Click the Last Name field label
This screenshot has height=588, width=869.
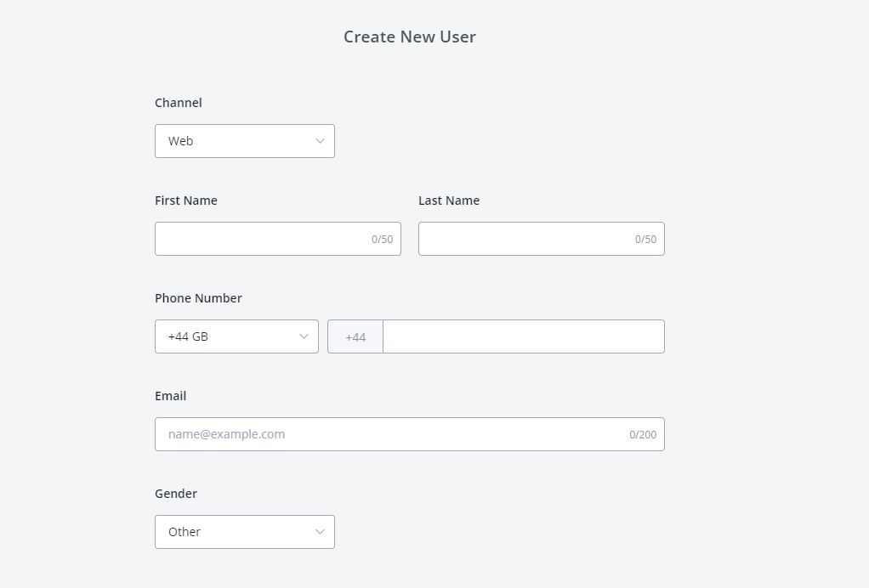pos(449,201)
